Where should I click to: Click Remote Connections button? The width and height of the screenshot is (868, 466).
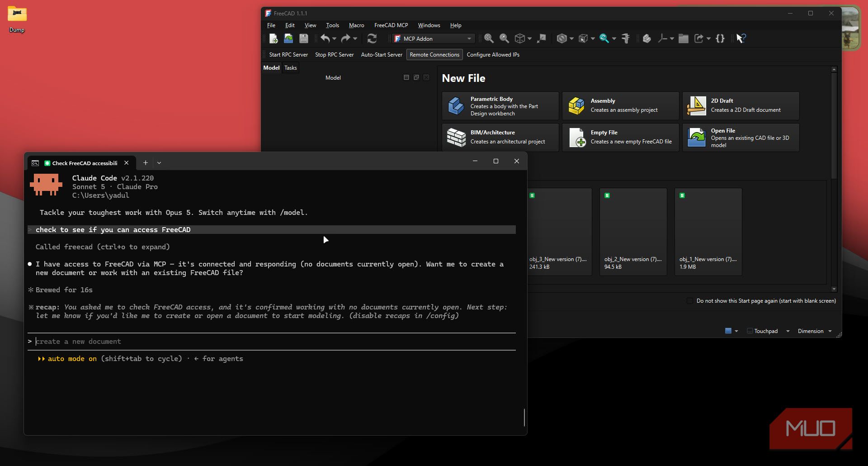click(434, 55)
